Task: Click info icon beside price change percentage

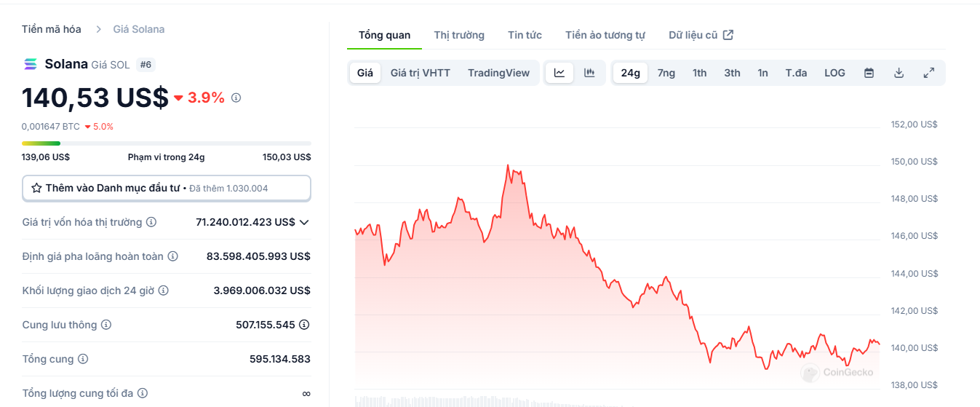Action: (x=236, y=98)
